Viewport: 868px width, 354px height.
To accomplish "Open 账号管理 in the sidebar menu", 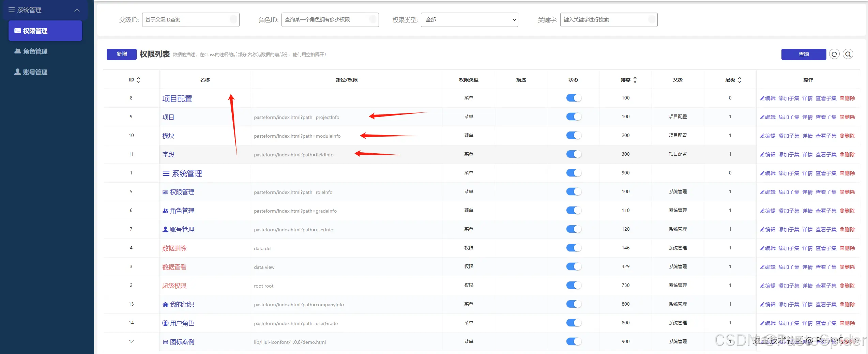I will point(45,72).
